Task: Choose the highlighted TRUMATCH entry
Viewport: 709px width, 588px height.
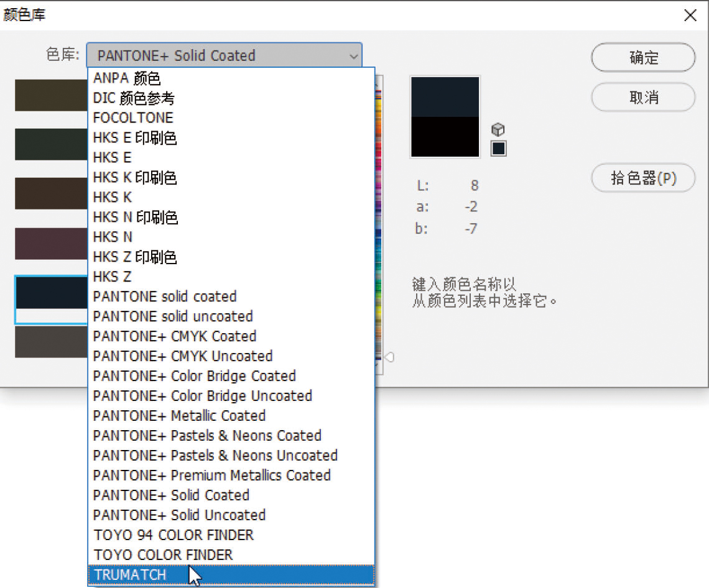Action: 231,575
